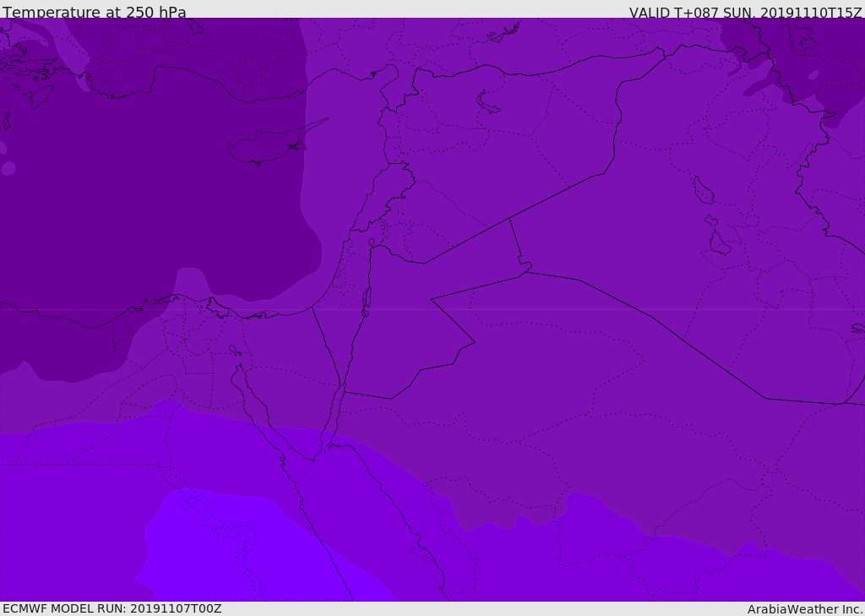Click Lake Razzaza southwest of Baghdad
865x616 pixels.
pos(719,244)
